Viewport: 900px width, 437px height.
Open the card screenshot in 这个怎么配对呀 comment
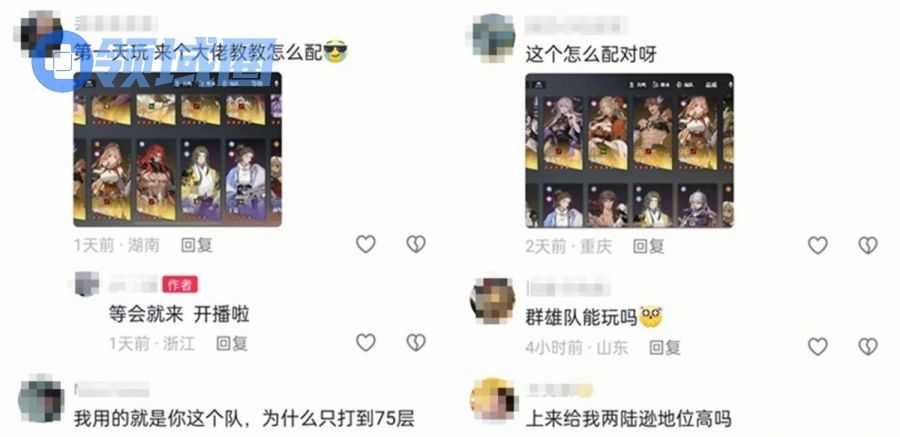[x=630, y=150]
